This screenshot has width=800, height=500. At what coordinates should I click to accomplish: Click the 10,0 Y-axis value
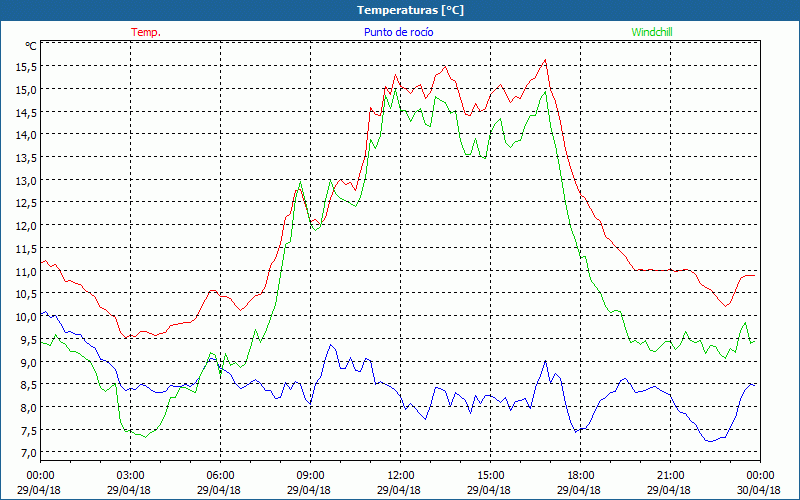click(x=26, y=316)
